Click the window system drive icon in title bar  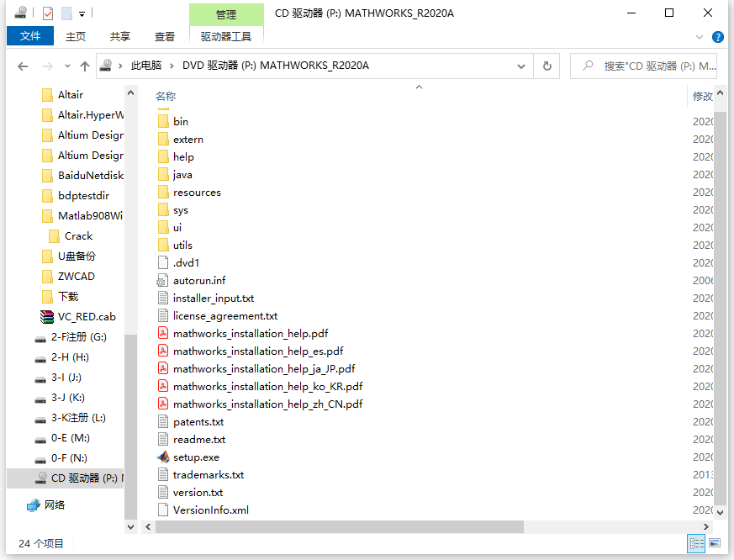20,13
